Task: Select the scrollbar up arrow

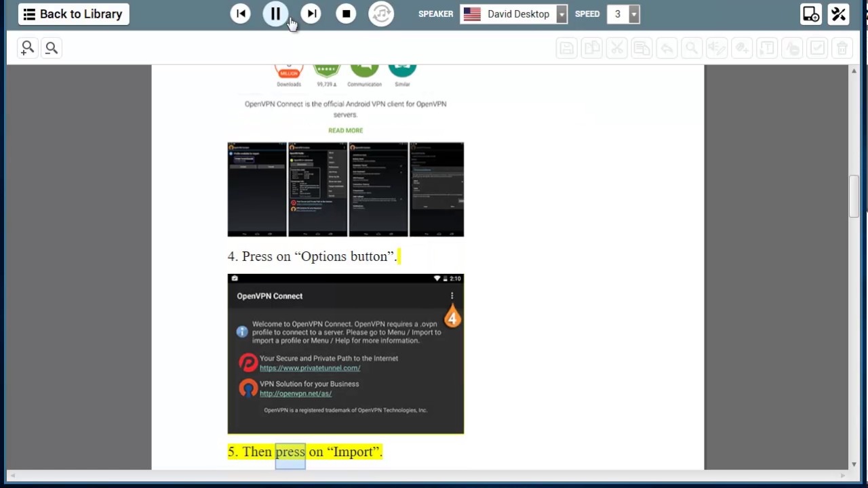Action: pyautogui.click(x=854, y=70)
